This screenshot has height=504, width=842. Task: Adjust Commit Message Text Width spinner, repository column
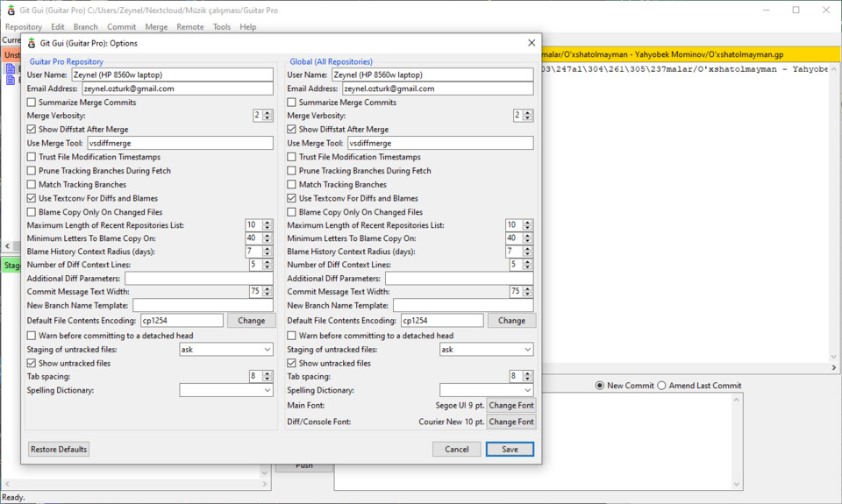261,292
